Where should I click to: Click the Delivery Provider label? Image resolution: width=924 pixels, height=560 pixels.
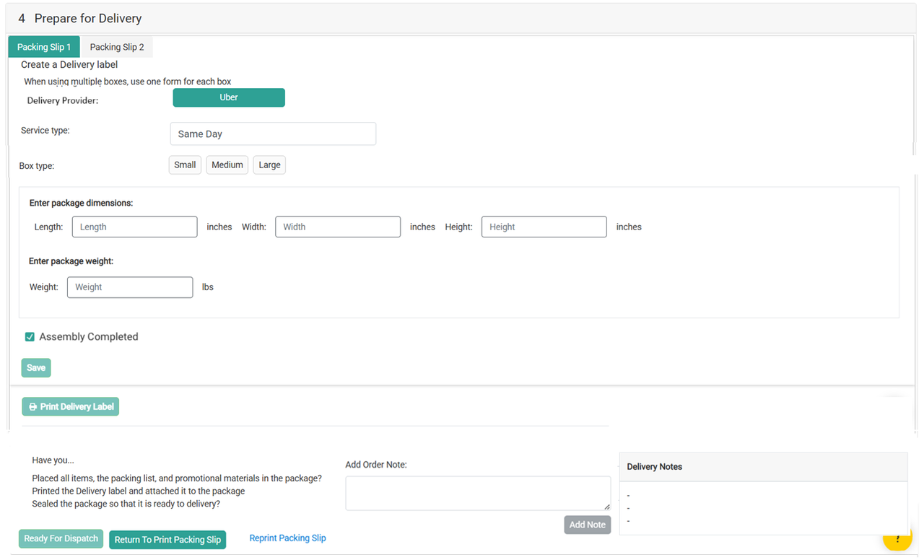pos(63,101)
